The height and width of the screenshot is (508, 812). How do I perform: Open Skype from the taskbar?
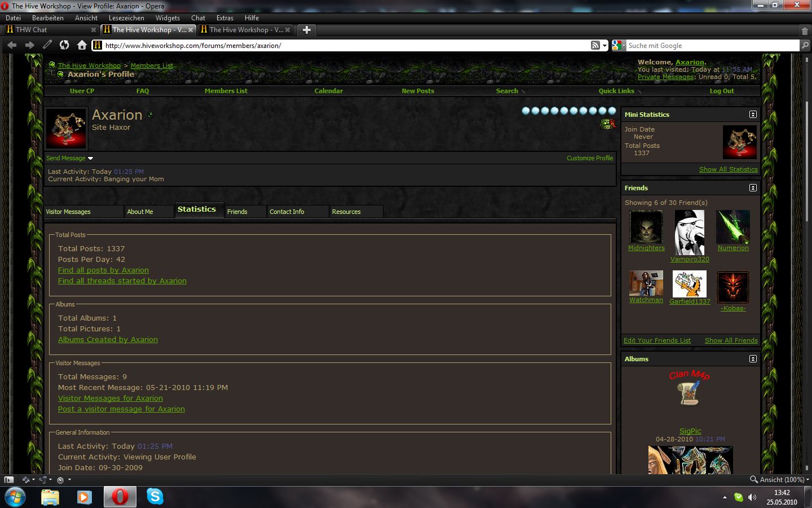coord(155,497)
